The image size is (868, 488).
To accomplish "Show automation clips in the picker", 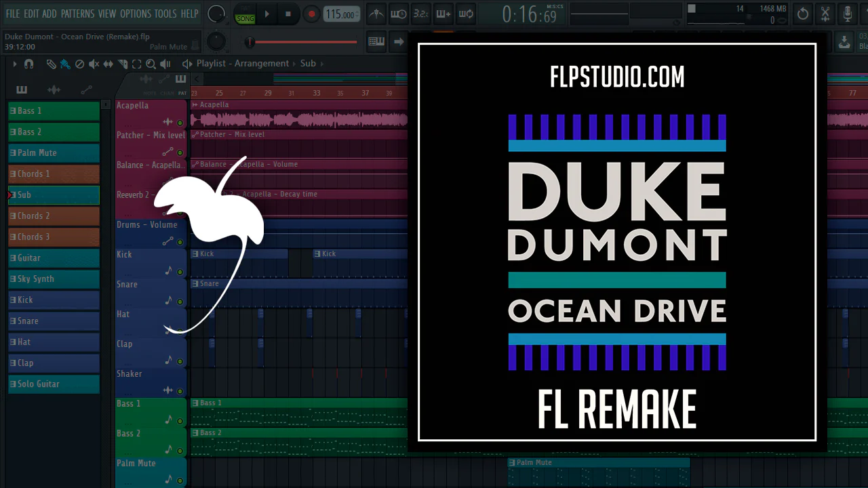I will click(x=86, y=89).
